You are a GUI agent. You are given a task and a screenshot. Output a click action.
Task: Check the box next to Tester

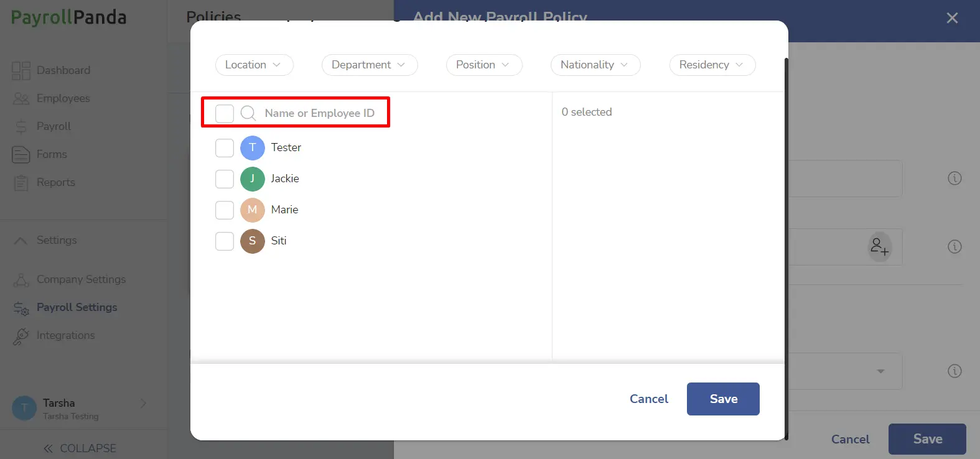(x=225, y=148)
